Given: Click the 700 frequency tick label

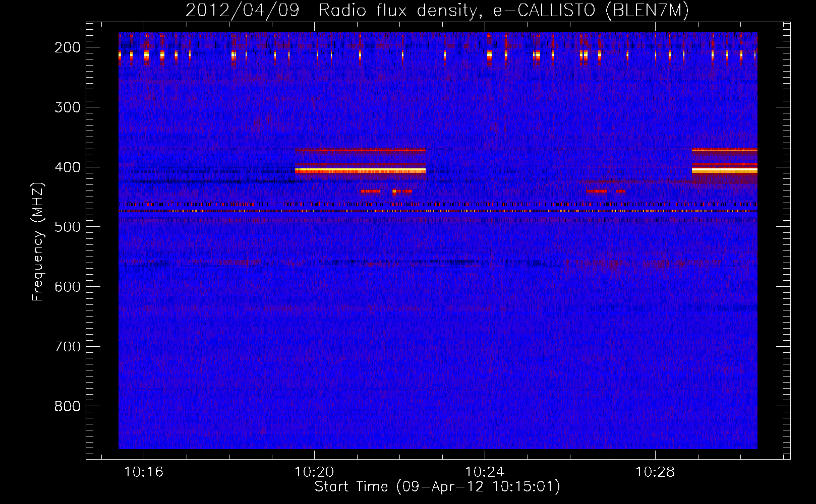Looking at the screenshot, I should tap(68, 347).
